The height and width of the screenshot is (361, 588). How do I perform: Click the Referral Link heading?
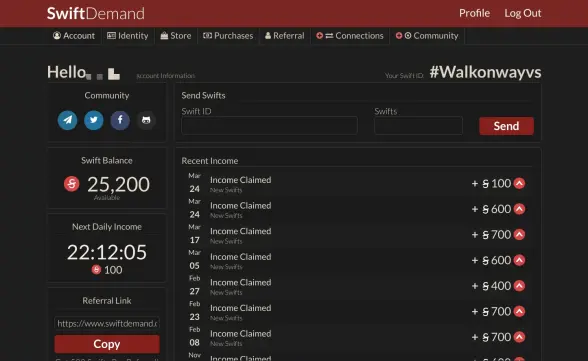tap(107, 301)
